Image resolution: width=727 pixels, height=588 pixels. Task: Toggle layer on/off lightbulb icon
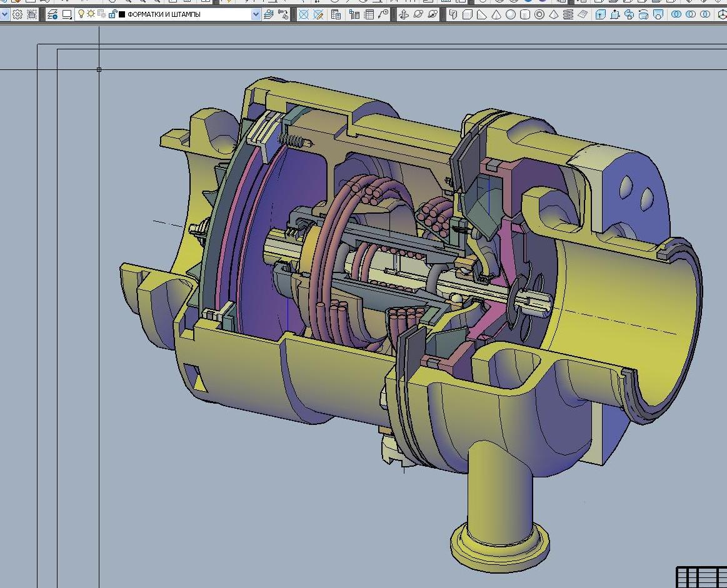click(81, 14)
